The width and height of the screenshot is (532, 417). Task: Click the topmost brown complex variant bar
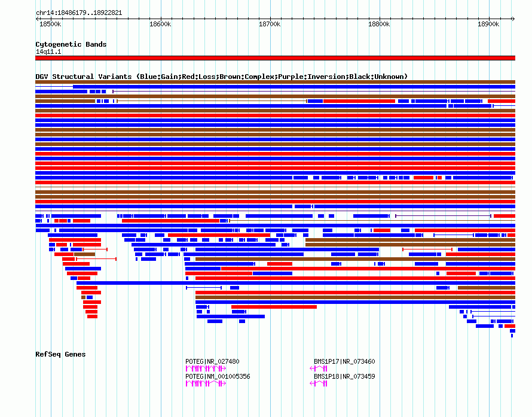(275, 82)
